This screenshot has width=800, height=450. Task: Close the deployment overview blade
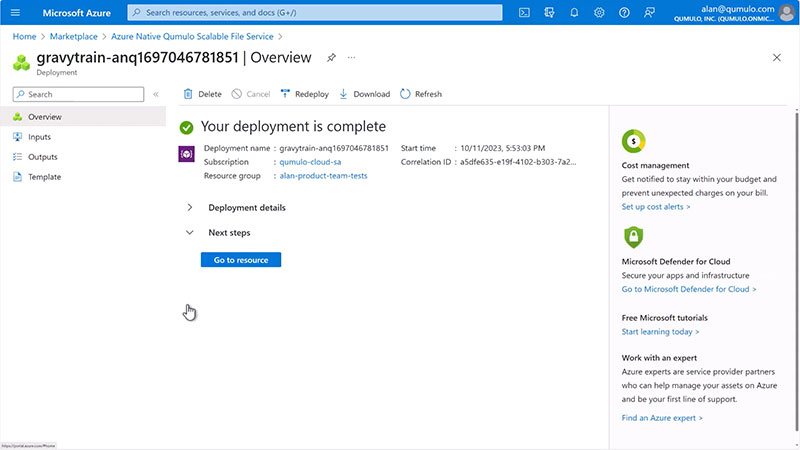tap(777, 58)
